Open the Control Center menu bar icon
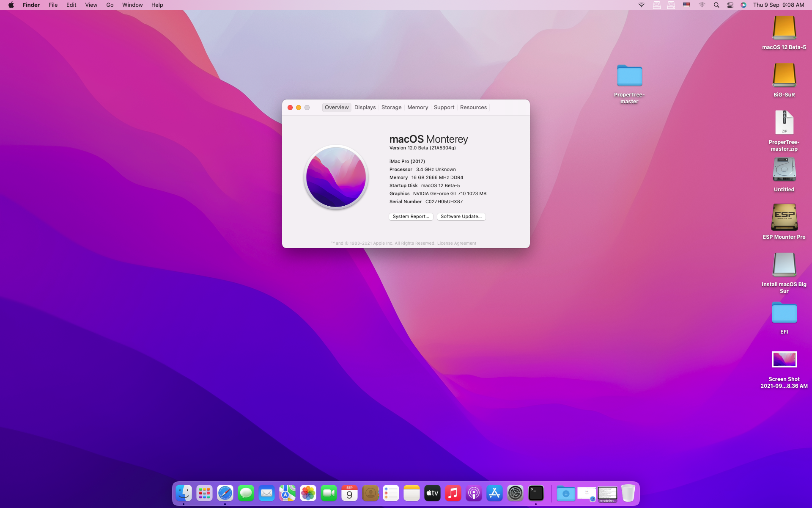The width and height of the screenshot is (812, 508). (x=730, y=5)
